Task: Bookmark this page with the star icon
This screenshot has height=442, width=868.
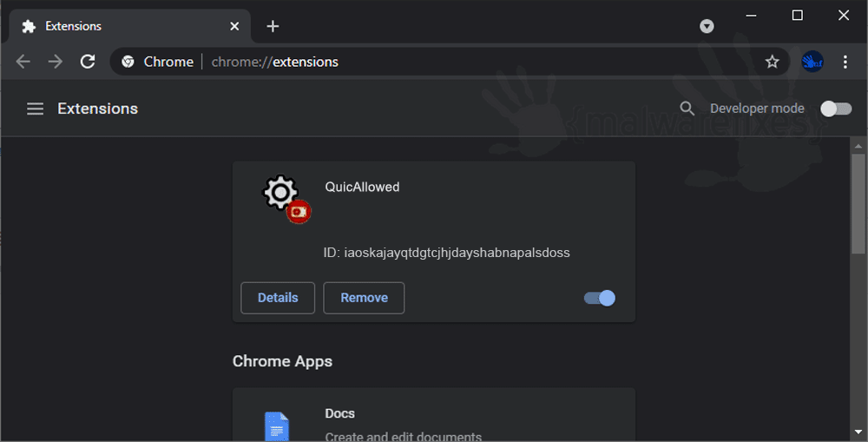Action: 773,62
